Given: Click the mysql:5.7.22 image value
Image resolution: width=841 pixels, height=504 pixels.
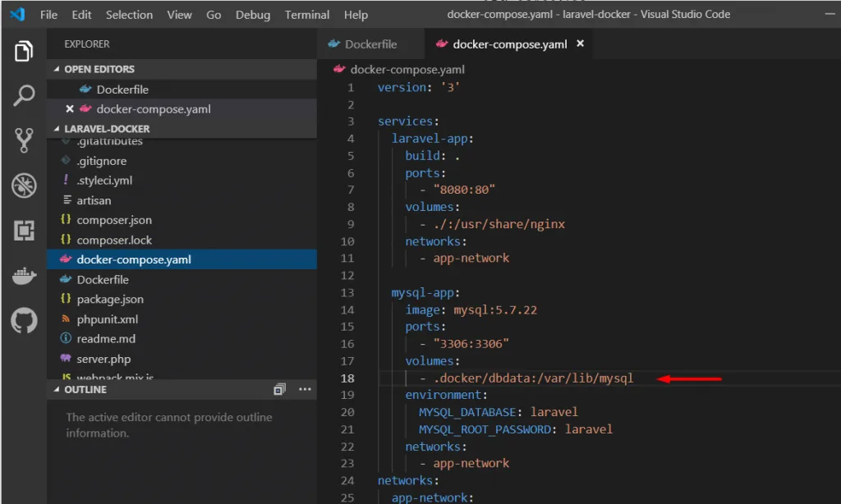Looking at the screenshot, I should [x=495, y=310].
